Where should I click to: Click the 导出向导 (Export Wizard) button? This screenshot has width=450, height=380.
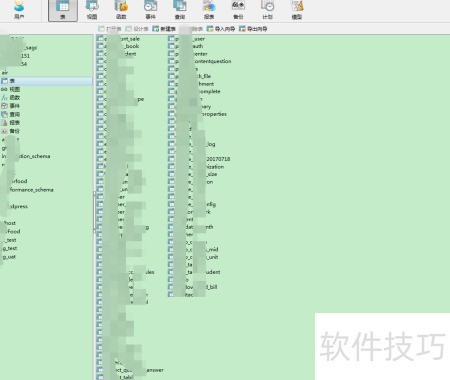[253, 29]
